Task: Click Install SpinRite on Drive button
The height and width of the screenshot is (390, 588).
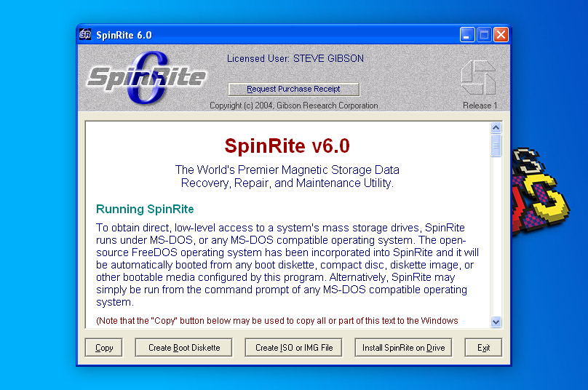Action: 403,348
